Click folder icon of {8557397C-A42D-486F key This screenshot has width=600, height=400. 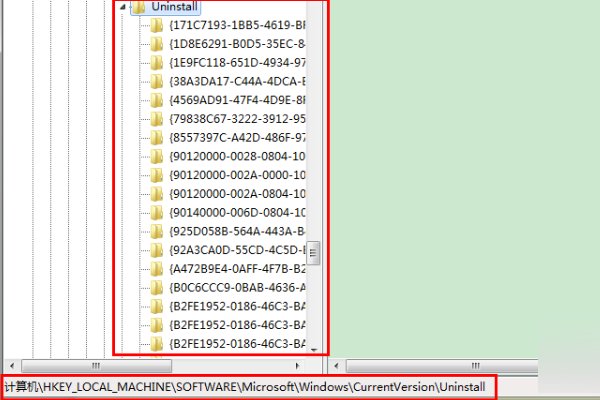(x=156, y=137)
